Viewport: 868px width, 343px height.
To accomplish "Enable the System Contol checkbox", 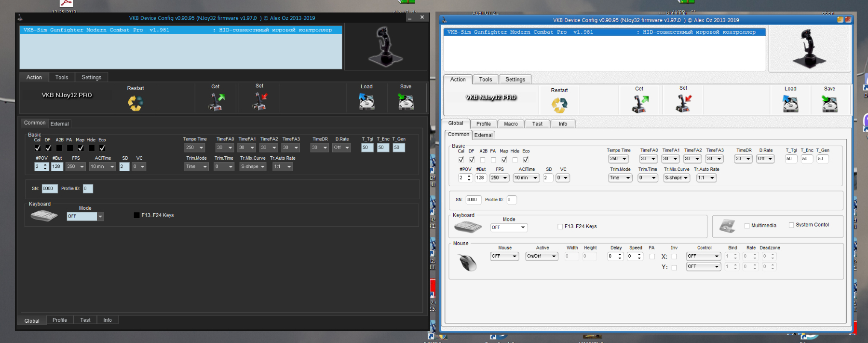I will point(791,225).
